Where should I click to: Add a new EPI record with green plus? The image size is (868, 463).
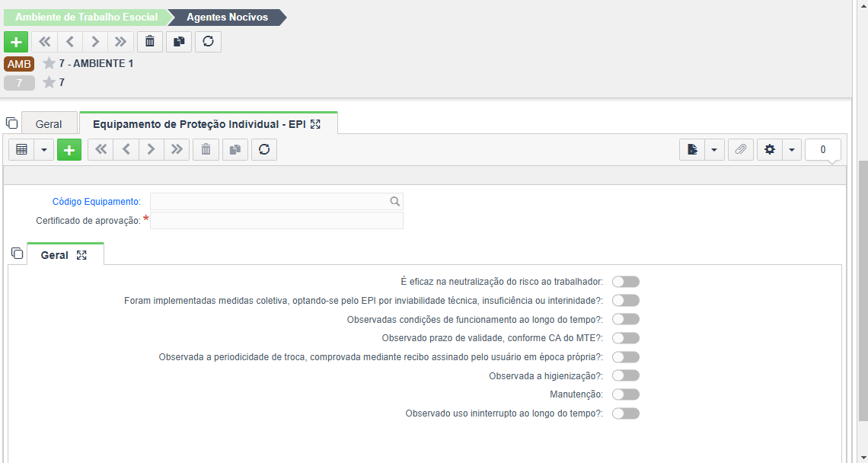69,149
